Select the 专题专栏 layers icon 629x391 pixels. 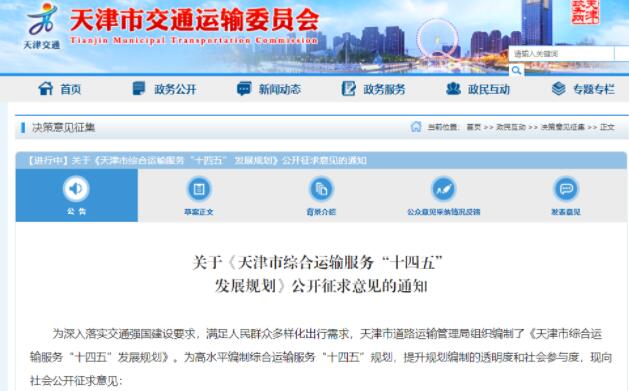[558, 89]
